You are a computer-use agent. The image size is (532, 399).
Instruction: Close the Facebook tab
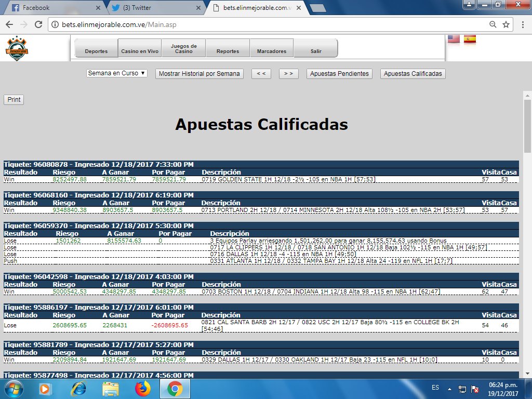coord(98,8)
